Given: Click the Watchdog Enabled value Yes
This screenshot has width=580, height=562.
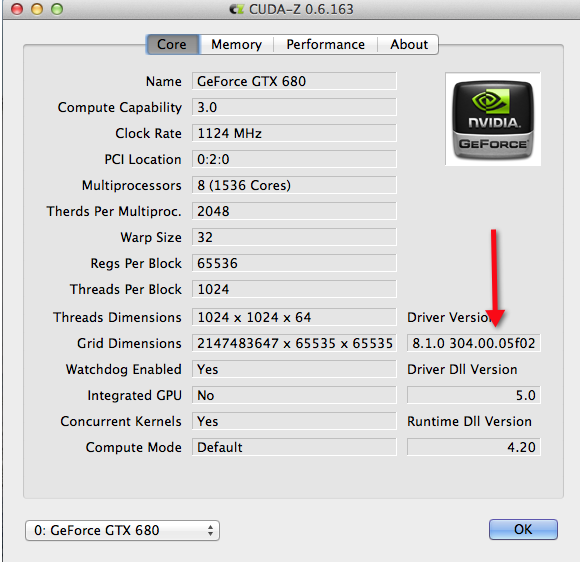Looking at the screenshot, I should pos(294,369).
